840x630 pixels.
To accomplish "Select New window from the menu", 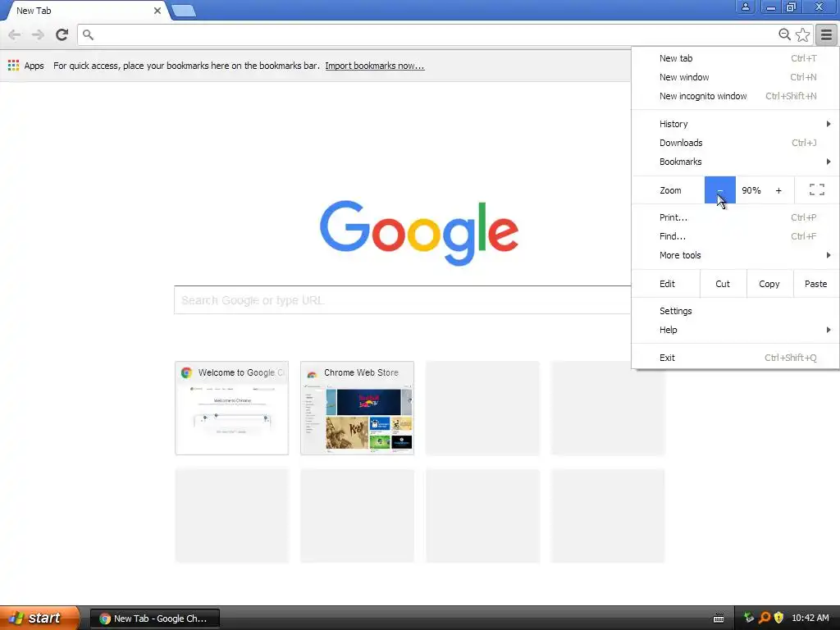I will tap(735, 77).
